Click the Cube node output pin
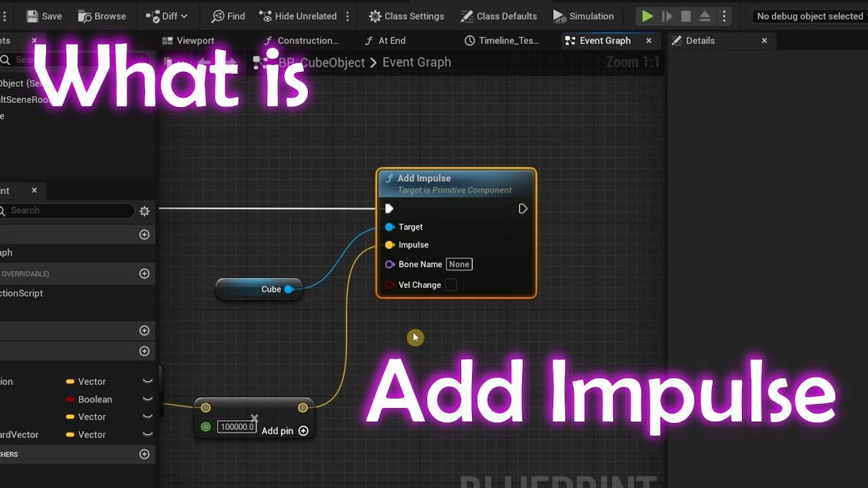The width and height of the screenshot is (868, 488). [x=288, y=289]
